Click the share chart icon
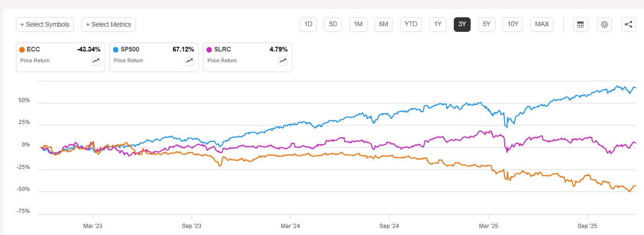644x235 pixels. point(629,25)
